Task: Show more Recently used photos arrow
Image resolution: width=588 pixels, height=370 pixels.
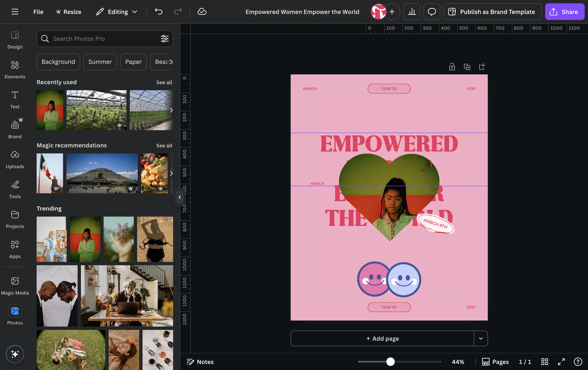Action: (171, 110)
